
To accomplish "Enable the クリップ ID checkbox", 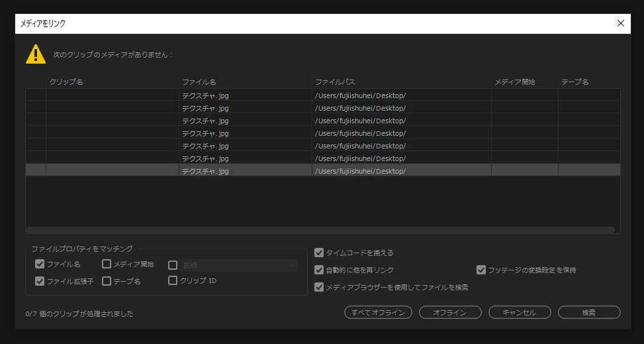I will [x=173, y=280].
